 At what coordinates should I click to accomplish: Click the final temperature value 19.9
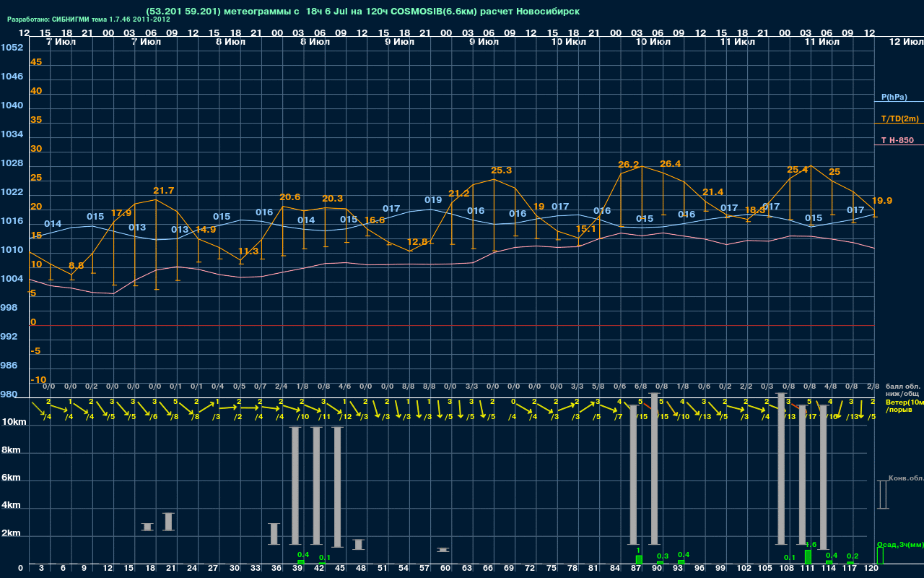tap(882, 201)
